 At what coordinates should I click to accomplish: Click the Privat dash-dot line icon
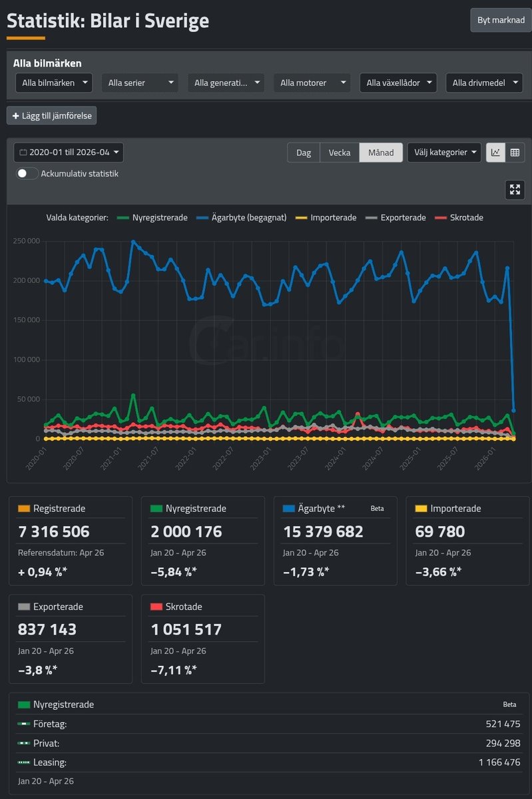pyautogui.click(x=24, y=743)
